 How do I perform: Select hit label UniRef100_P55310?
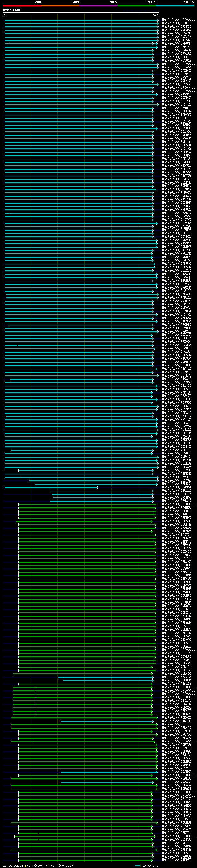[x=177, y=477]
